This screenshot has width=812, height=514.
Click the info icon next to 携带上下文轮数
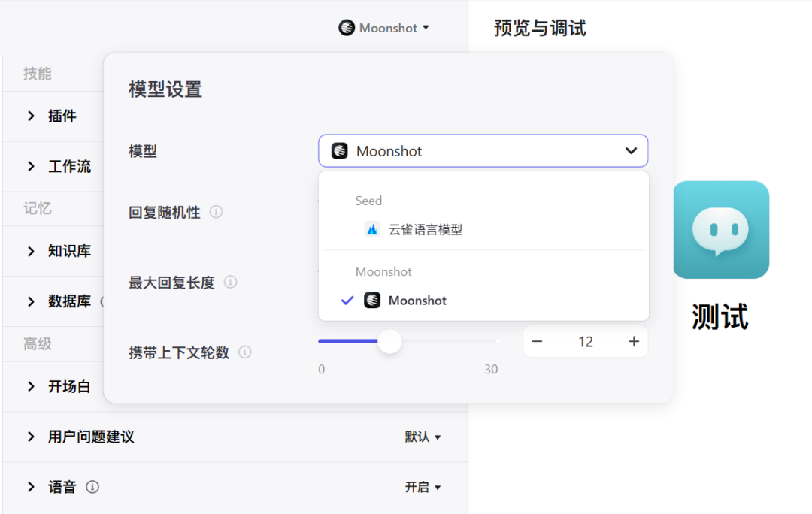[x=245, y=352]
